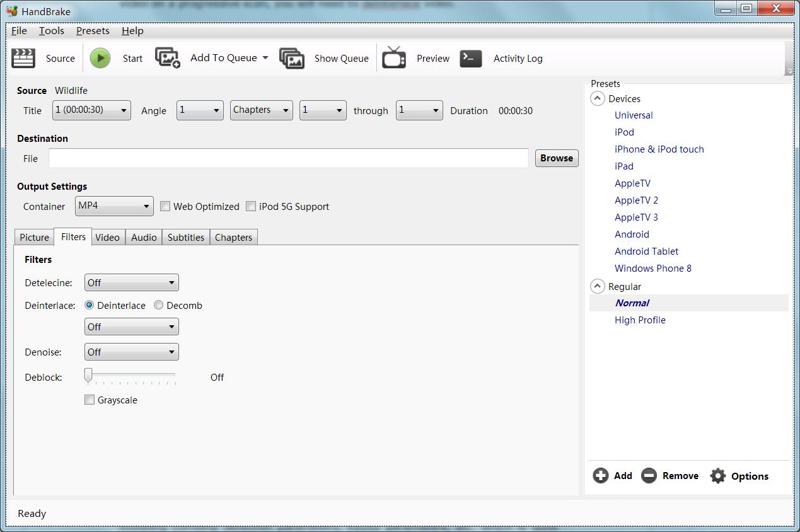This screenshot has width=800, height=532.
Task: Select the Decomb radio button
Action: pyautogui.click(x=159, y=305)
